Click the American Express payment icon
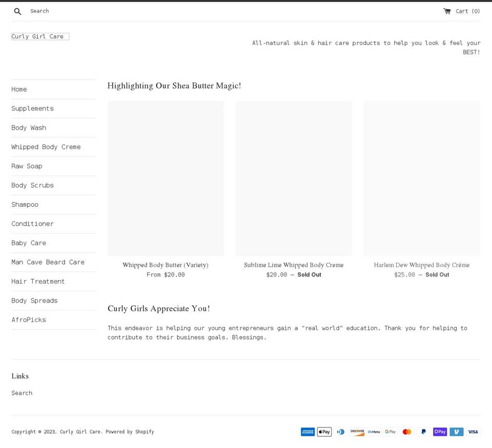The image size is (492, 448). pyautogui.click(x=307, y=432)
